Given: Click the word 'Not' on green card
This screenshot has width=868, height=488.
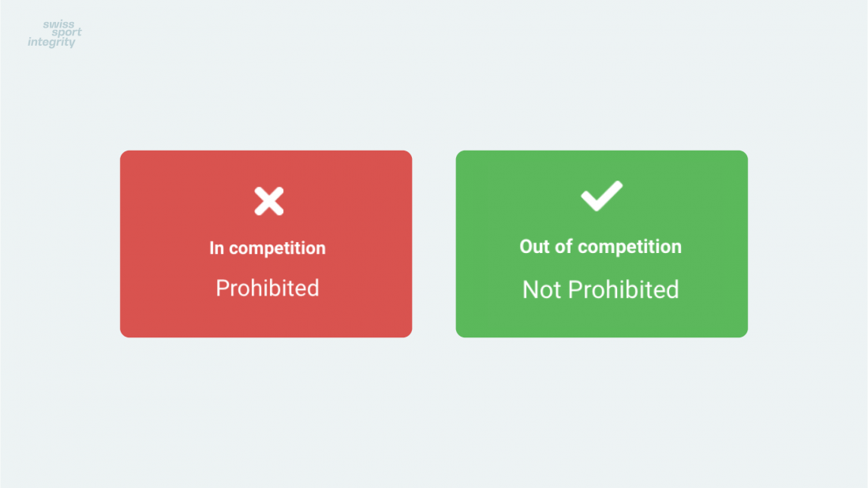Looking at the screenshot, I should tap(542, 290).
